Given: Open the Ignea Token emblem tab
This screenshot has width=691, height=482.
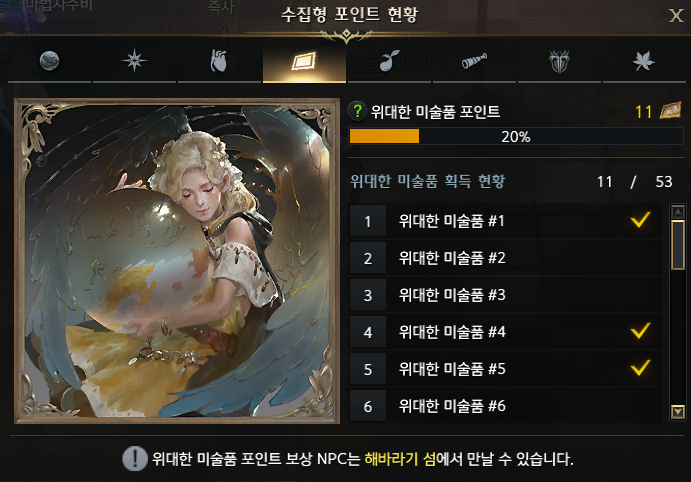Looking at the screenshot, I should [x=559, y=61].
